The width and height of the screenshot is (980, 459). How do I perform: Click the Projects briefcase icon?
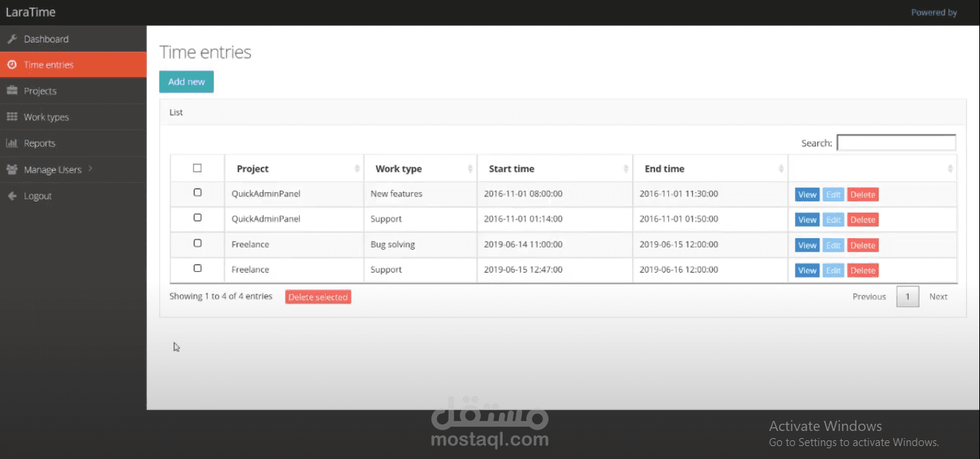(x=12, y=91)
